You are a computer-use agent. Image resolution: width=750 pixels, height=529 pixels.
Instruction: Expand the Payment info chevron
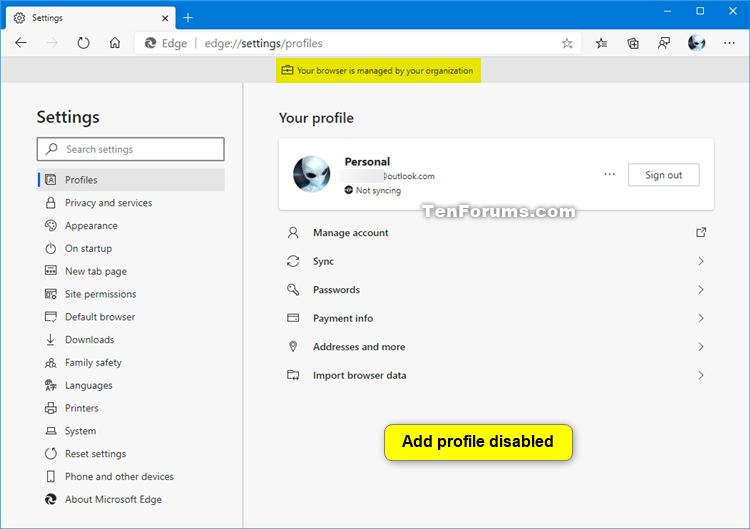(x=701, y=318)
